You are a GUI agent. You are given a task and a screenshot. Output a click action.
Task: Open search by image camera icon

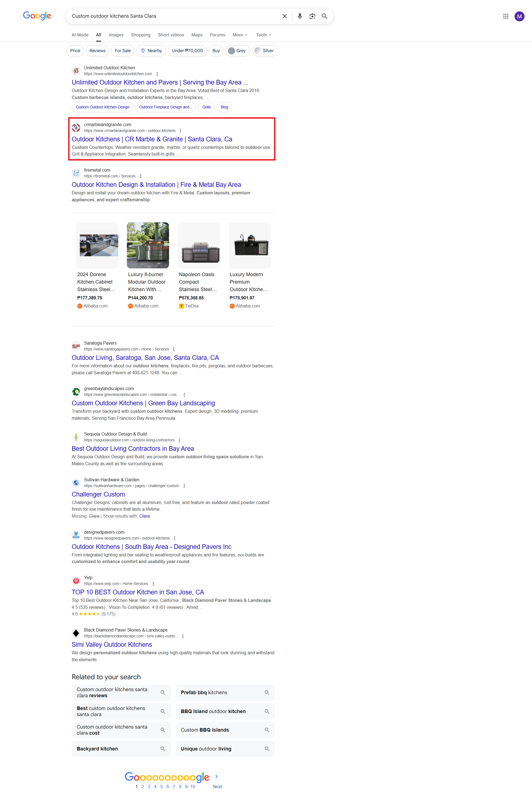pyautogui.click(x=312, y=16)
